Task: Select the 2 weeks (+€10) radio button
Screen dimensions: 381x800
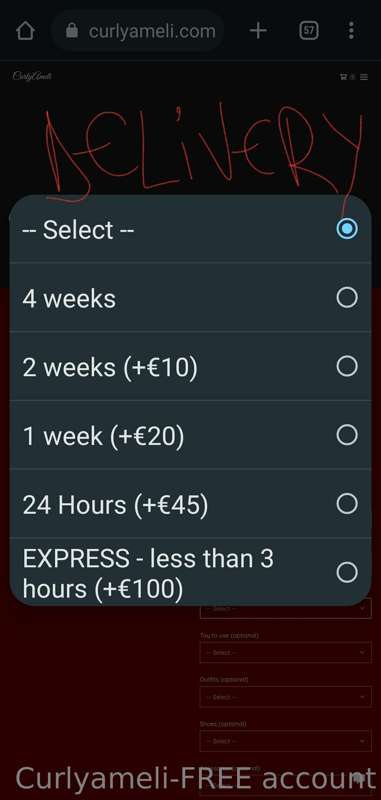Action: 347,366
